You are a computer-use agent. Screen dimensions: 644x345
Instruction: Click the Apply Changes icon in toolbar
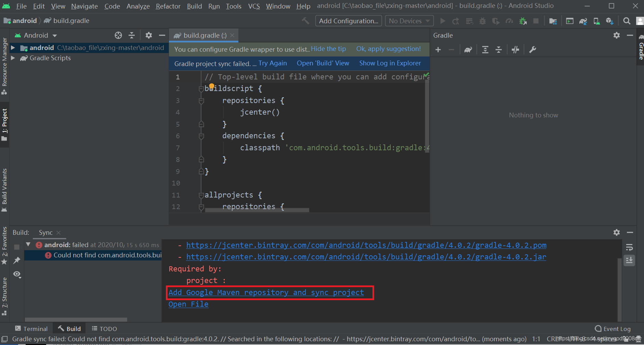456,21
